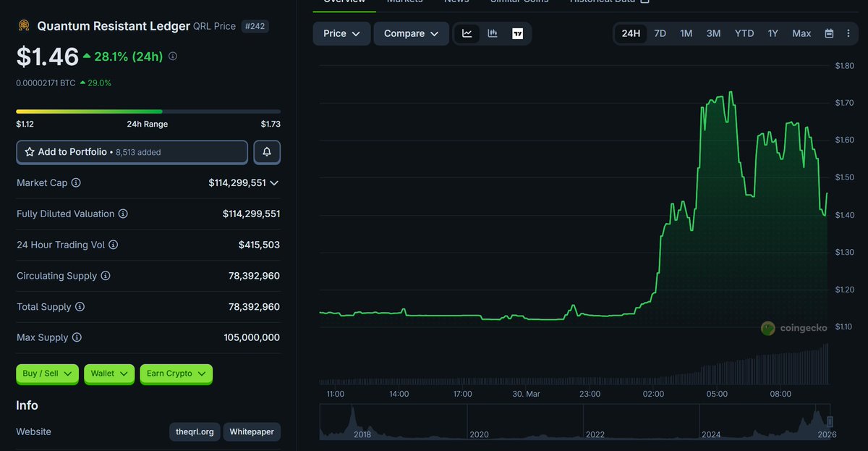Select the 7D timeframe button
The height and width of the screenshot is (451, 868).
pyautogui.click(x=660, y=33)
